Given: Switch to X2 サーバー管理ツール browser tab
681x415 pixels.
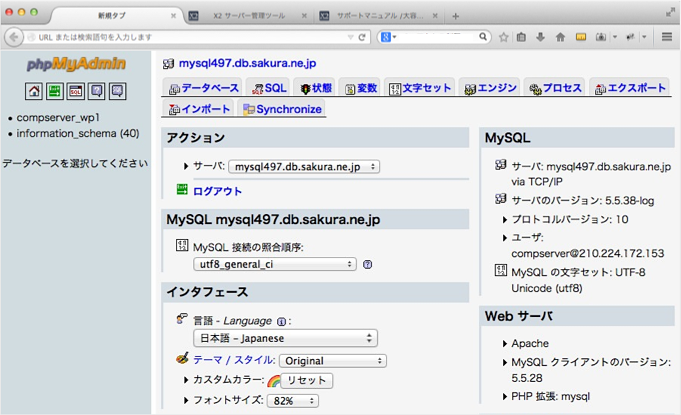Looking at the screenshot, I should coord(249,16).
